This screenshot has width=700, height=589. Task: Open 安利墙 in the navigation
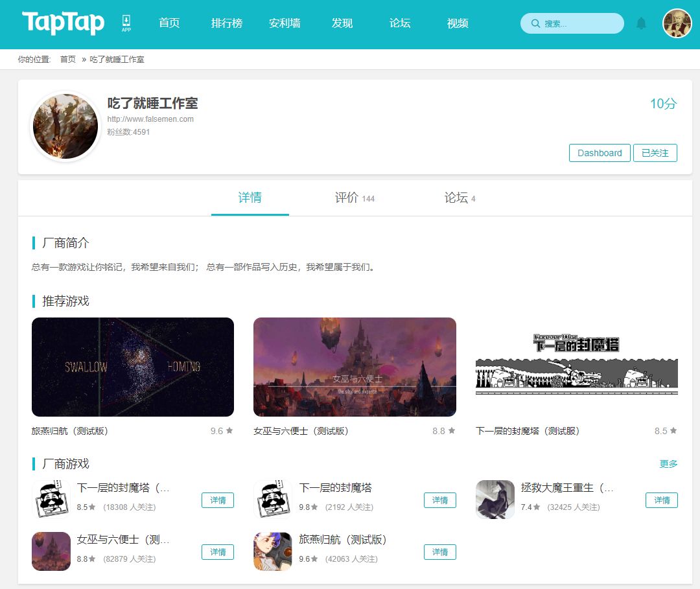point(285,23)
